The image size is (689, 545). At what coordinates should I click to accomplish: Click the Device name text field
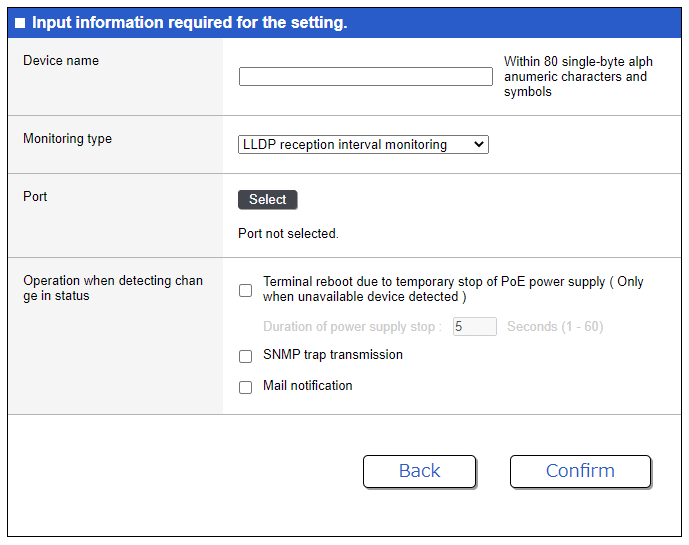(x=365, y=77)
